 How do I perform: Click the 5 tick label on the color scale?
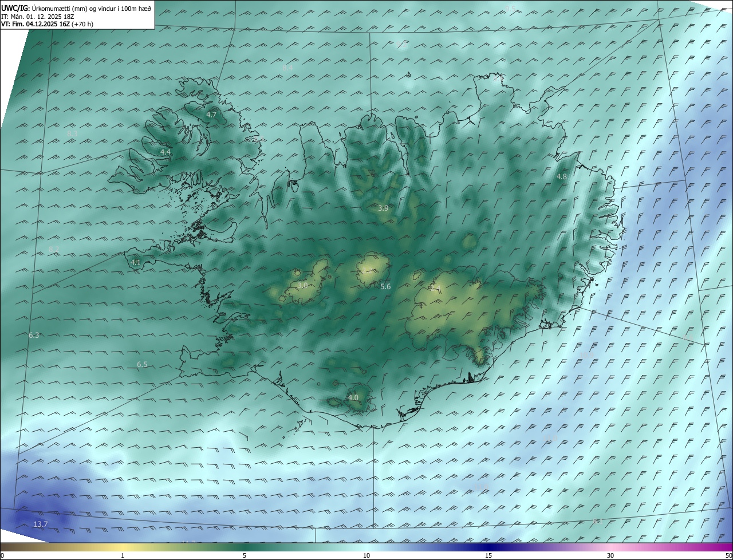245,555
